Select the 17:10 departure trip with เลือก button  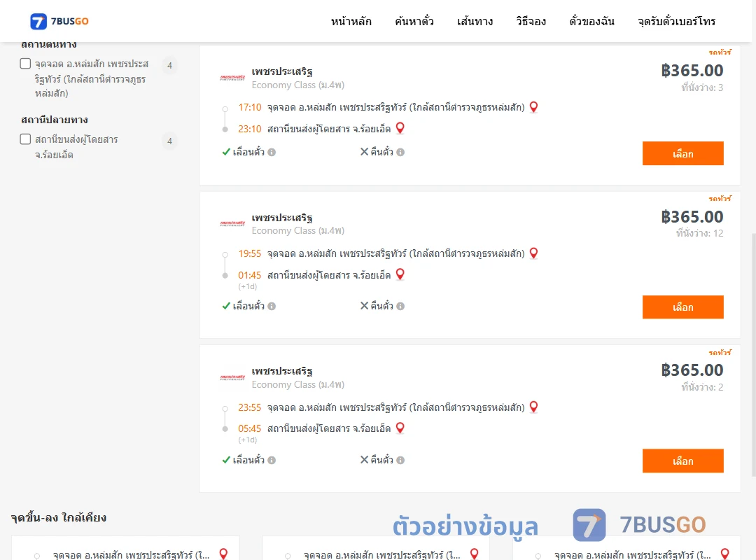coord(682,153)
